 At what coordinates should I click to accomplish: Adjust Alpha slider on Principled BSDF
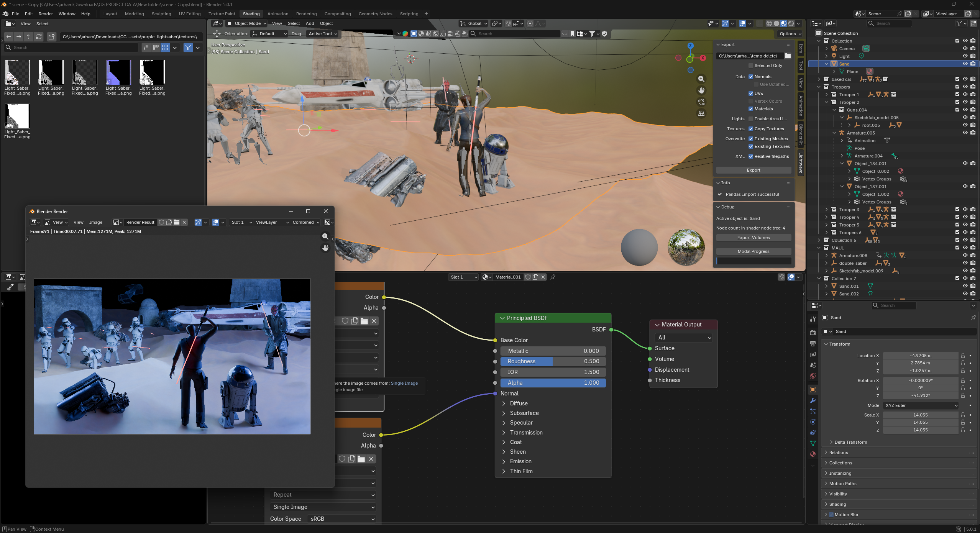(x=553, y=383)
